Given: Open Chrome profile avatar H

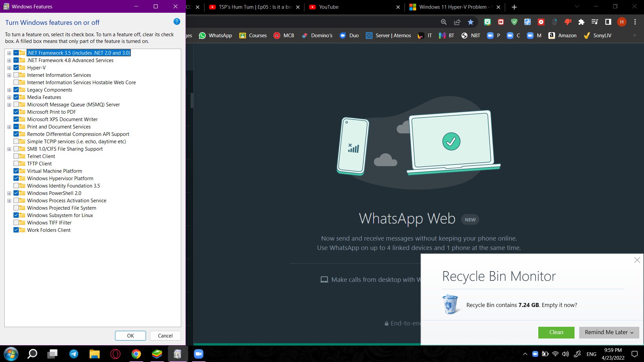Looking at the screenshot, I should click(622, 22).
